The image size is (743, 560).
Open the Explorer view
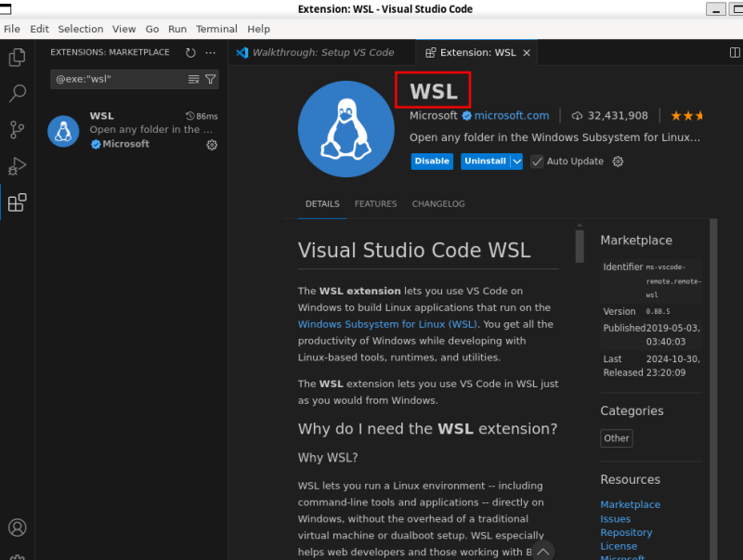click(17, 58)
